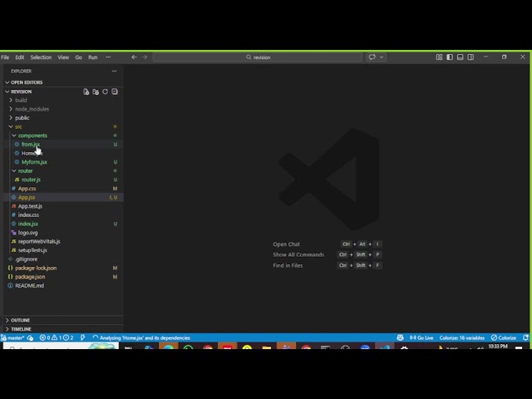Open the Edit menu
The image size is (532, 399).
coord(20,57)
